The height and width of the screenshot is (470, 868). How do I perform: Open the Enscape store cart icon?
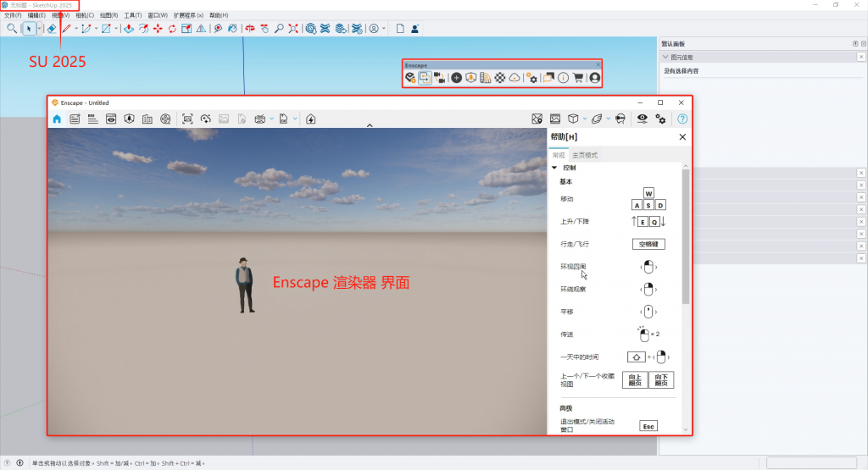578,78
